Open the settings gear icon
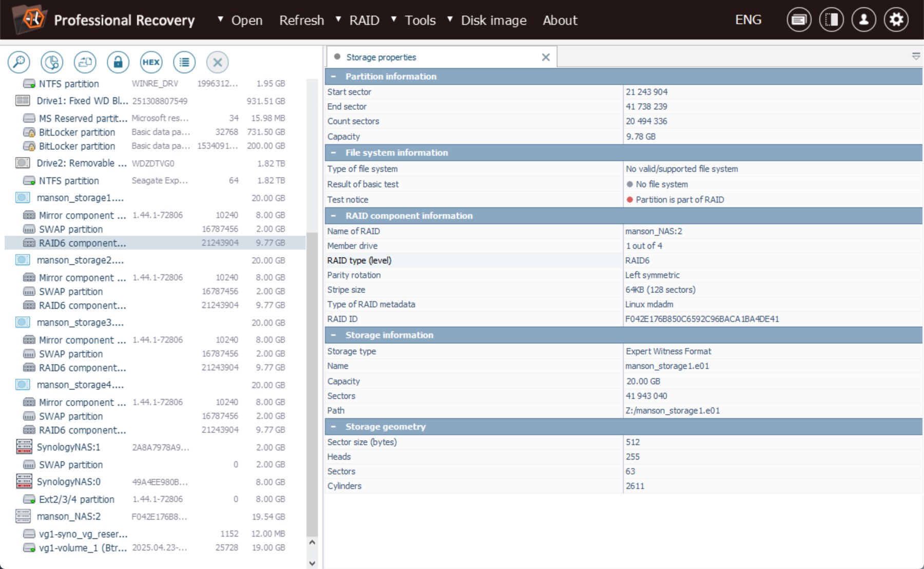Viewport: 924px width, 569px height. [896, 20]
